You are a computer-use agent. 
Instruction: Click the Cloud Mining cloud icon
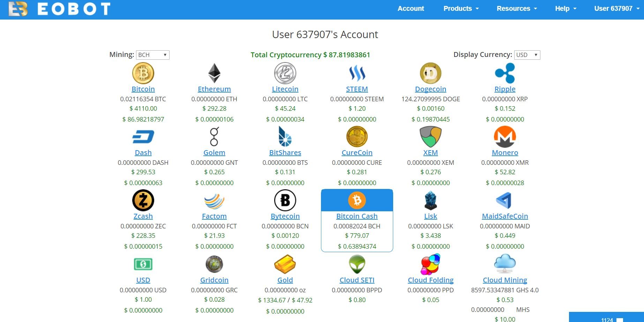pyautogui.click(x=505, y=264)
